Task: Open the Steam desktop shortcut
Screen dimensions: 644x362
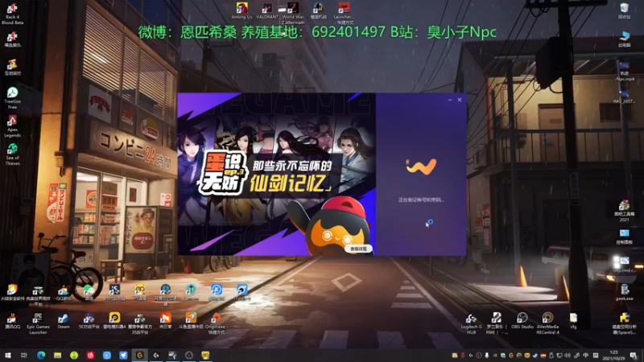Action: point(64,320)
